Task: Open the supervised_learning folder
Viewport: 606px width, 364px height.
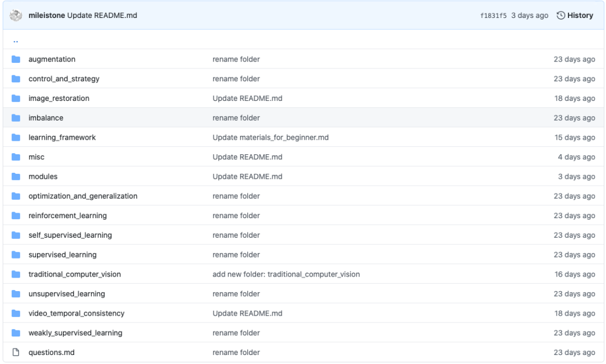Action: pyautogui.click(x=62, y=255)
